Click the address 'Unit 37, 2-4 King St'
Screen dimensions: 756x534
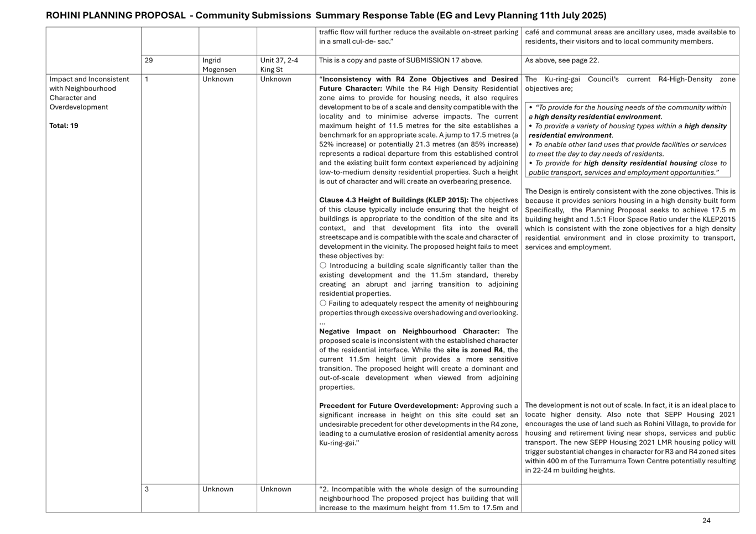tap(279, 65)
